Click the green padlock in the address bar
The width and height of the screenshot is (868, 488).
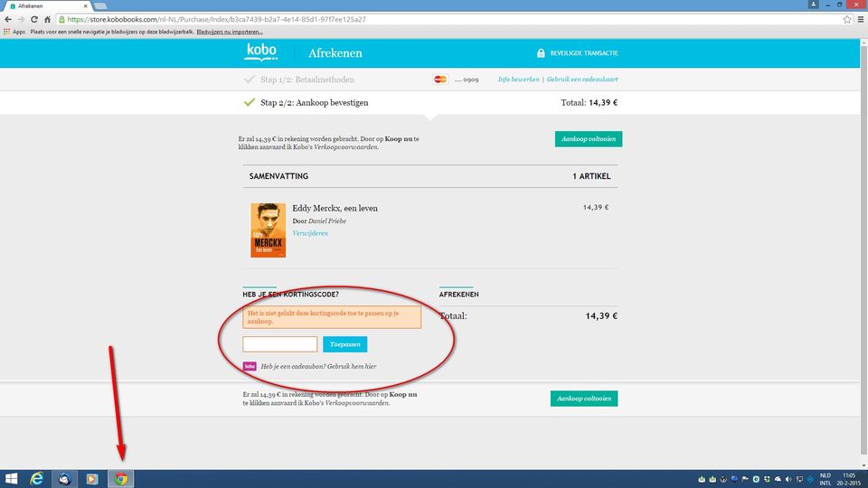coord(62,19)
